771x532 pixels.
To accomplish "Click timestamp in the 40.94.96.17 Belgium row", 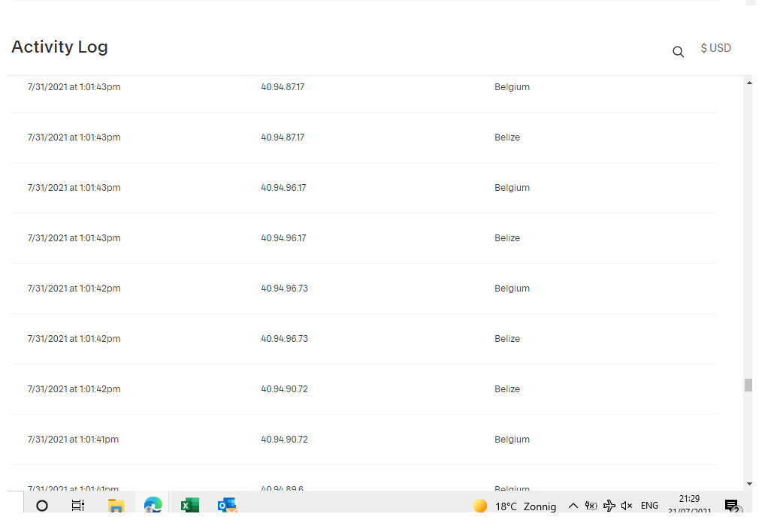I will coord(74,188).
